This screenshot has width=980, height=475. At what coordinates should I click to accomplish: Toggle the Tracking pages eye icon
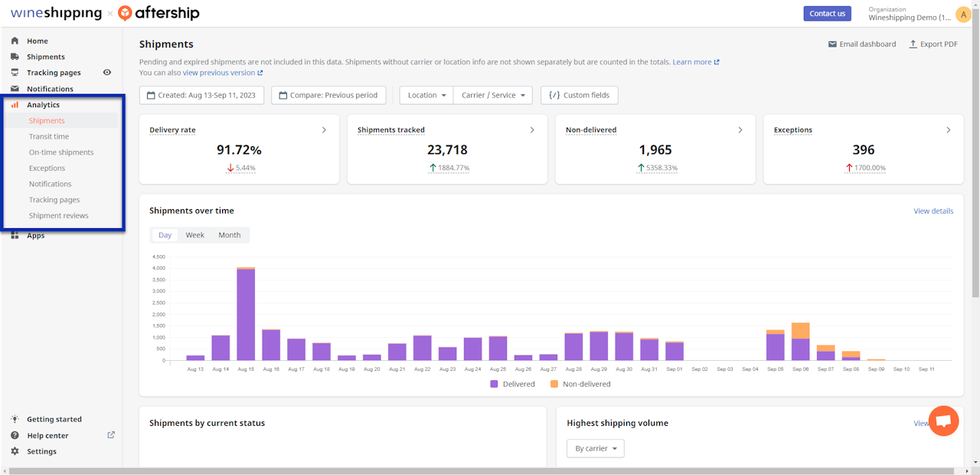(x=107, y=73)
